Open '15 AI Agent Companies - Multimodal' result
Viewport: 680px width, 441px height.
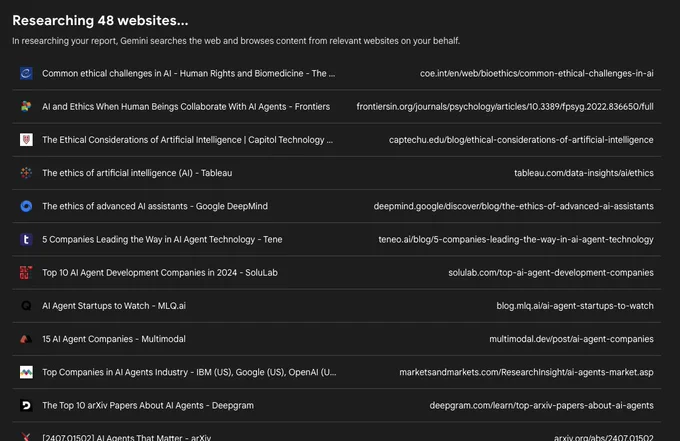[x=114, y=339]
